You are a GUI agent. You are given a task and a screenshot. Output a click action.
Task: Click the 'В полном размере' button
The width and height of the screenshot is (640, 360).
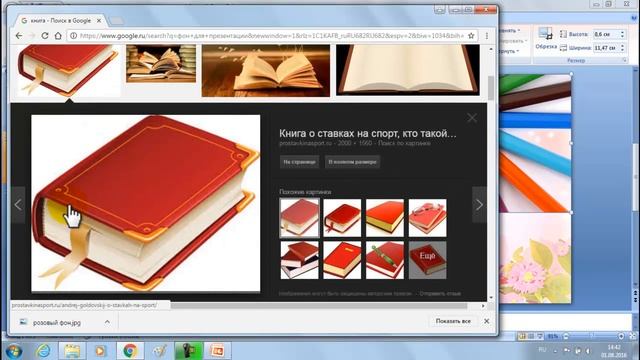point(352,162)
